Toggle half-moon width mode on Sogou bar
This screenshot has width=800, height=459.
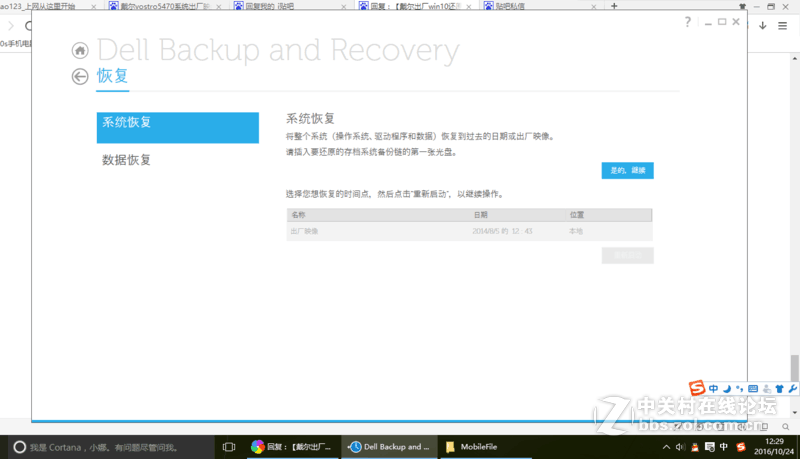[x=727, y=389]
